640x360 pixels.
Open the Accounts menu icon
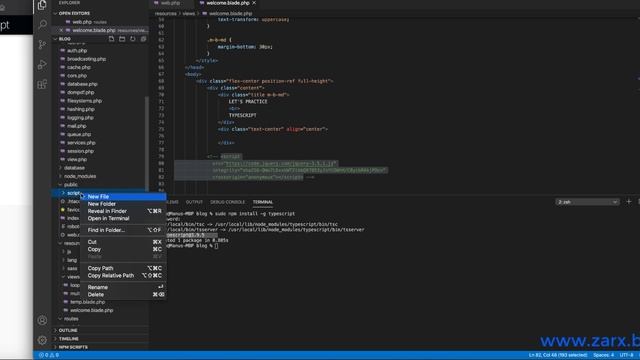coord(42,320)
